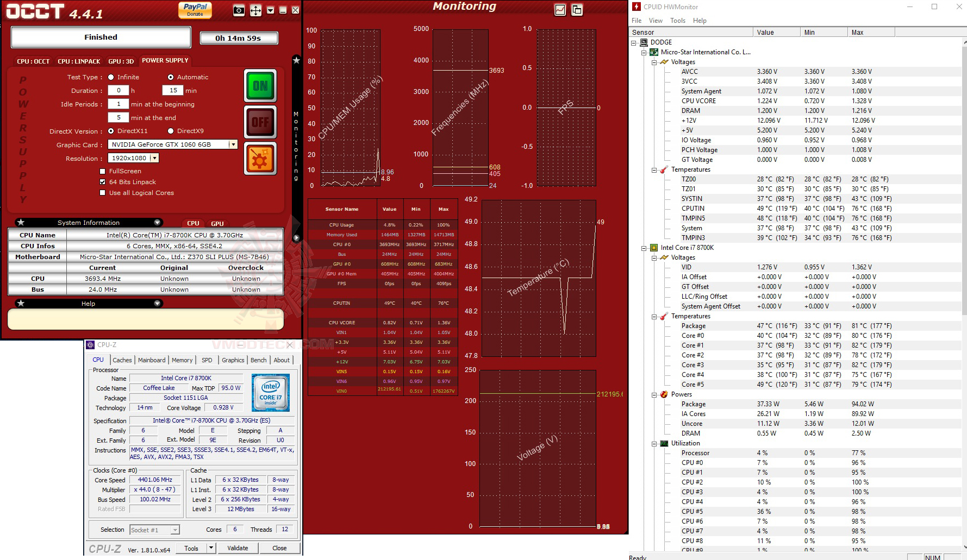The width and height of the screenshot is (967, 560).
Task: Click the star icon above Monitoring sidebar
Action: [x=296, y=60]
